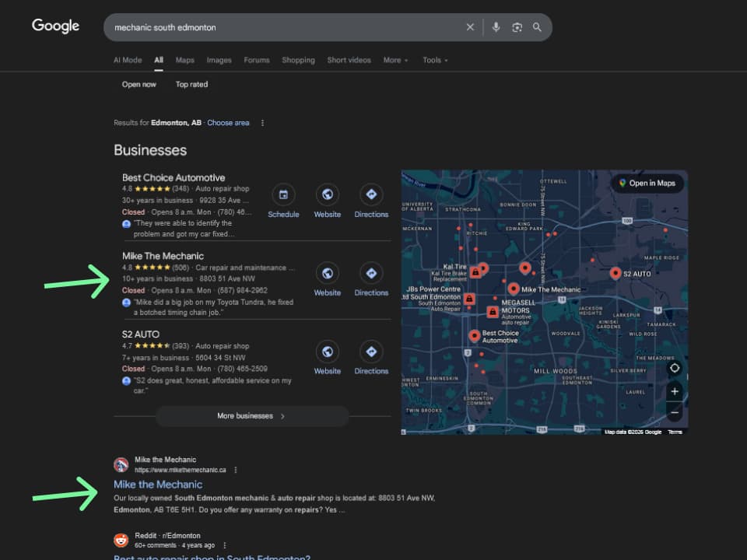The image size is (747, 560).
Task: Click the mikethemechanic.ca URL text
Action: (x=180, y=470)
